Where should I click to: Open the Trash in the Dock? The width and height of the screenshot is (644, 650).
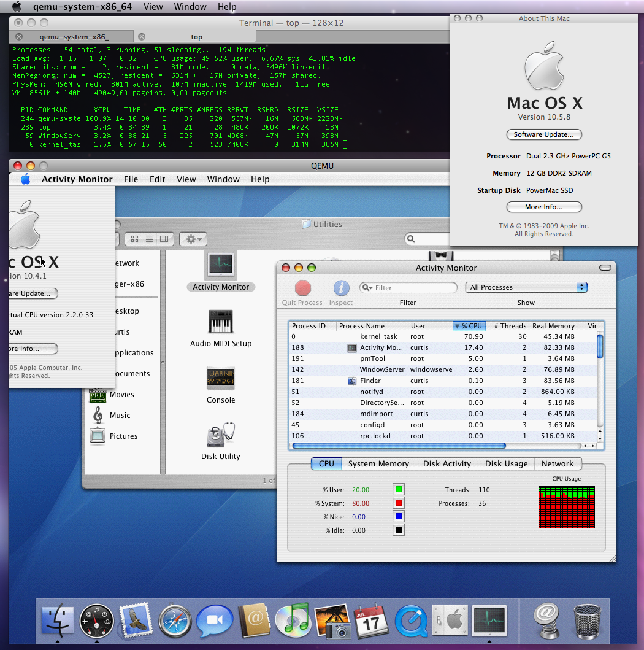click(587, 621)
